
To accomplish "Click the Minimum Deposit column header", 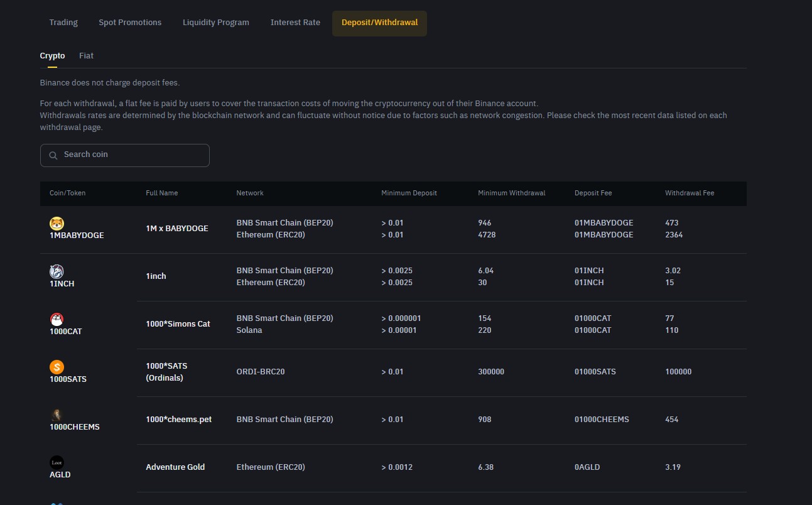I will [x=409, y=193].
